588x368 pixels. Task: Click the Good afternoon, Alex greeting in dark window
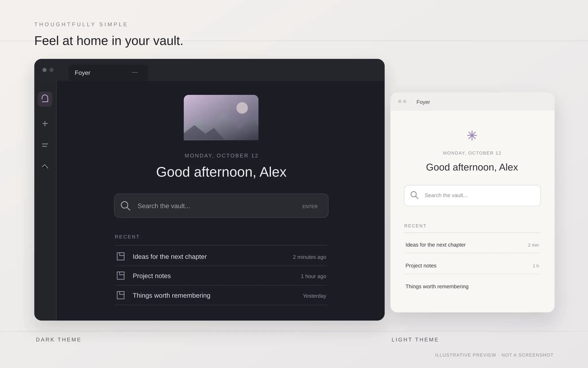(221, 172)
